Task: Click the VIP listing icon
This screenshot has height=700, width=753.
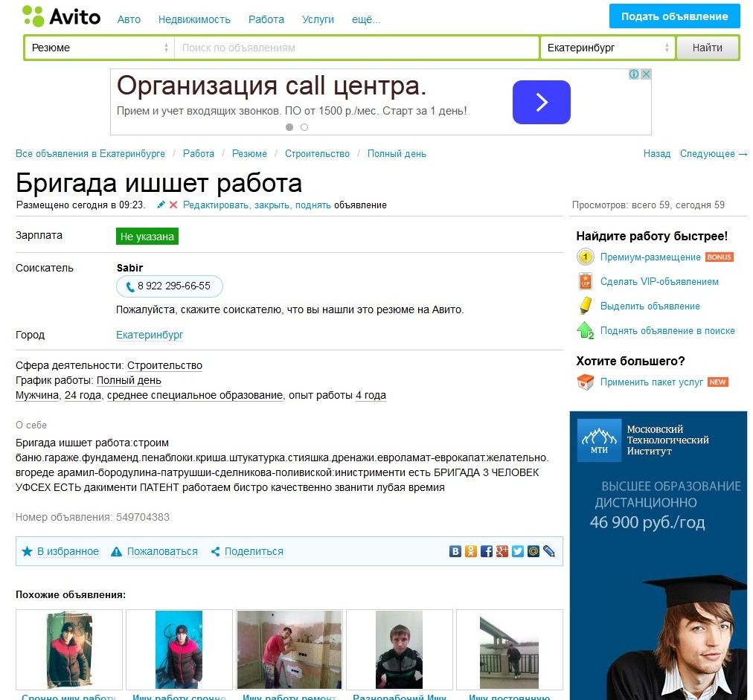Action: [585, 281]
